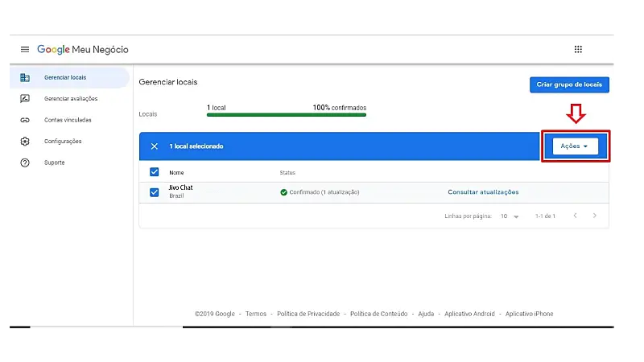The height and width of the screenshot is (362, 644).
Task: Open Contas vinculadas in sidebar
Action: tap(68, 120)
